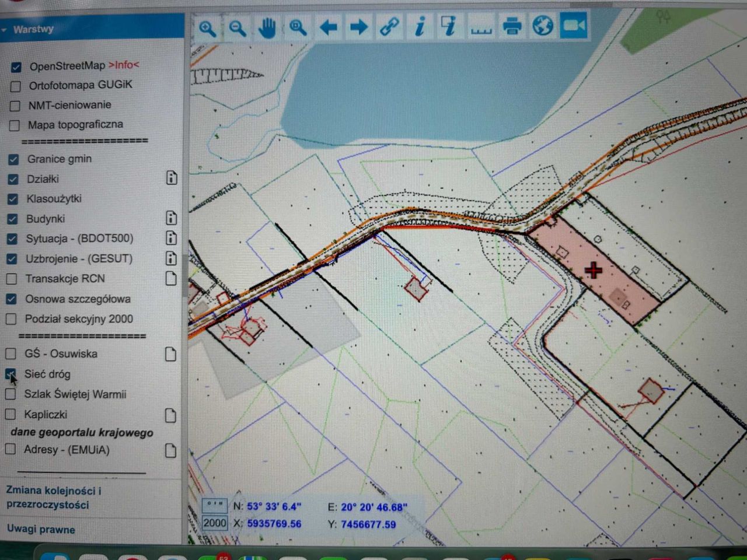
Task: Select the zoom in magnifier tool
Action: click(x=207, y=27)
